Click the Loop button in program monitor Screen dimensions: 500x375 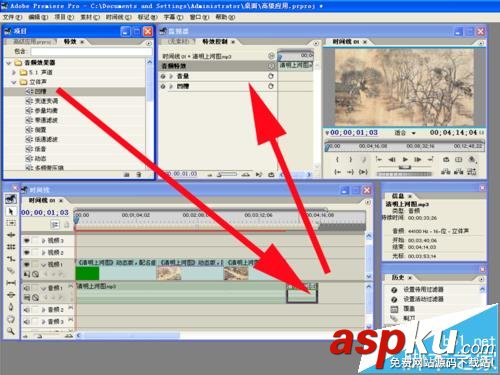(446, 160)
